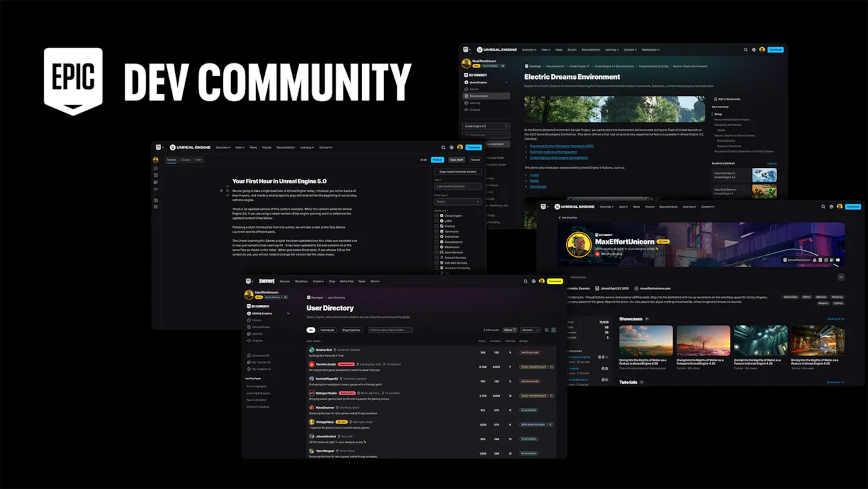
Task: Click the globe language icon in the tutorial editor header
Action: click(452, 147)
